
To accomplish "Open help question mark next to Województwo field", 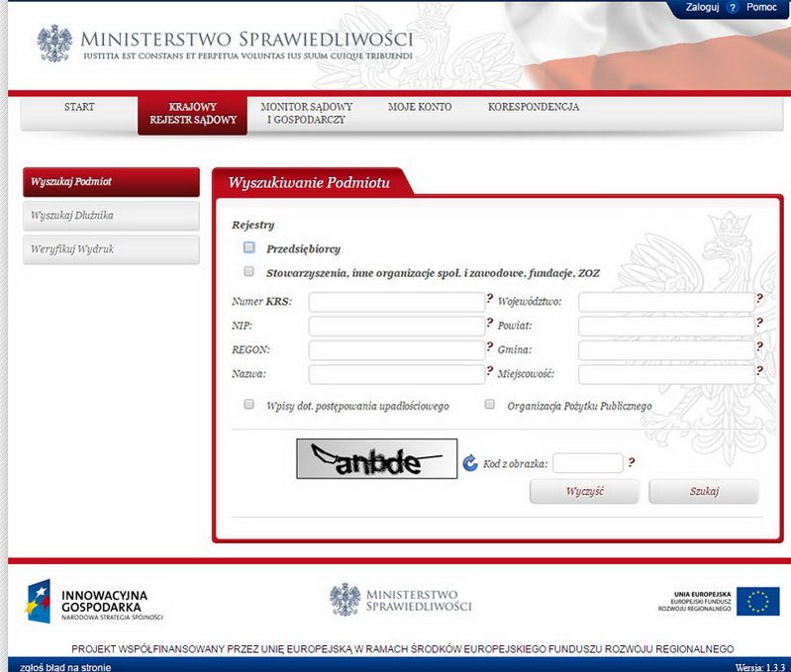I will pos(759,299).
